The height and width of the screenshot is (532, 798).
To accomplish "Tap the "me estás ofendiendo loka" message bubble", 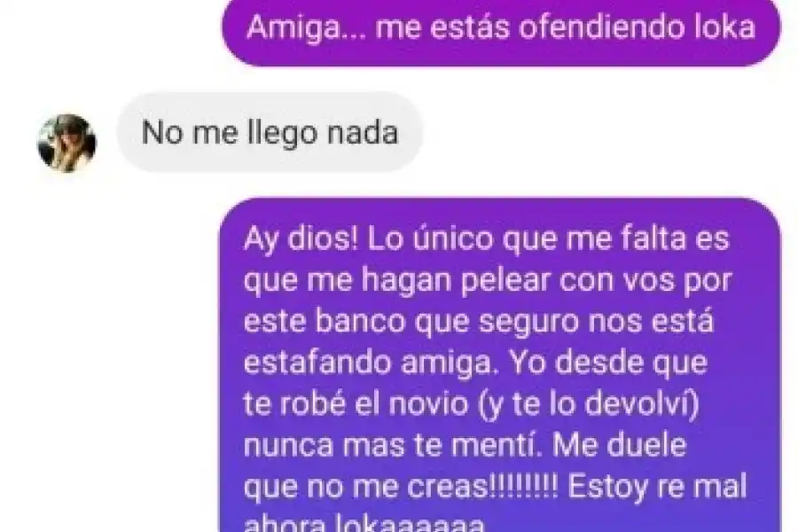I will (501, 30).
